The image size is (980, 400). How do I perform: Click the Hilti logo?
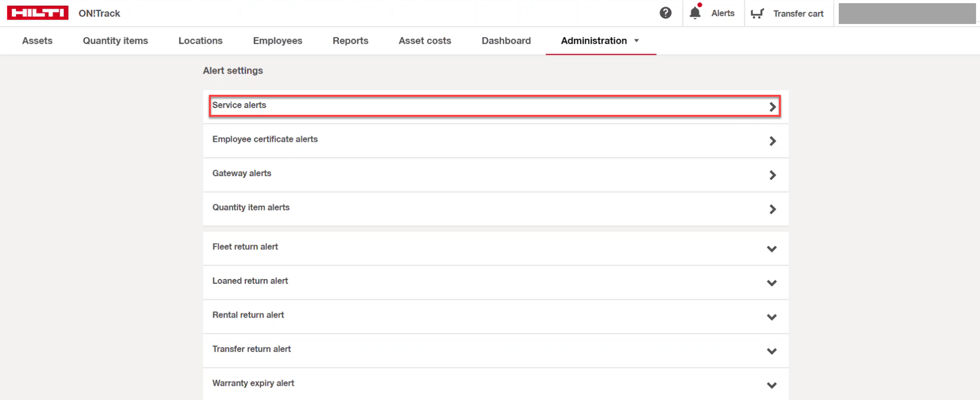37,13
